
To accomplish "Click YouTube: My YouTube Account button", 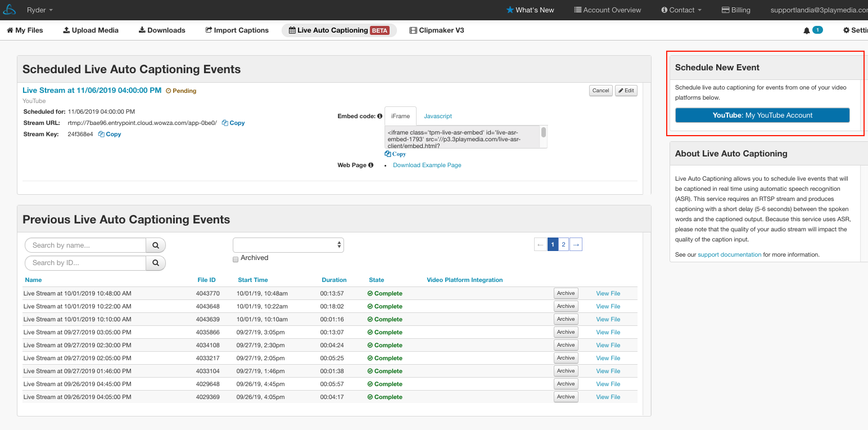I will click(762, 115).
